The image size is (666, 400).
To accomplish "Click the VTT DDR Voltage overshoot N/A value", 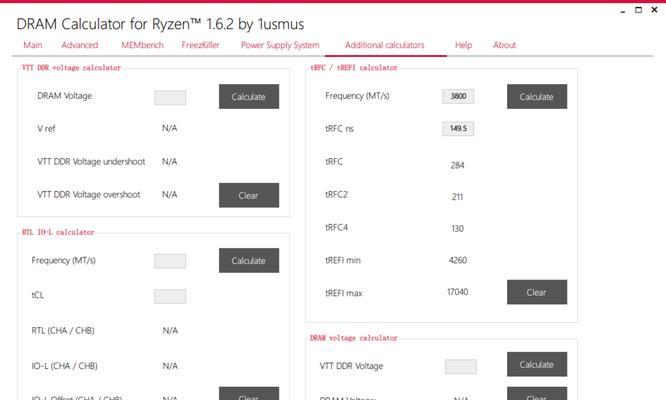I will point(169,194).
